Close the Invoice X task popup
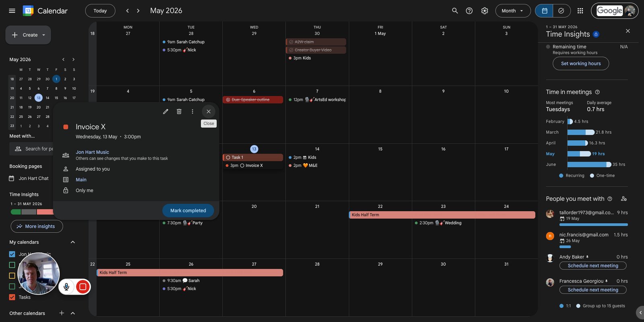 [x=208, y=112]
